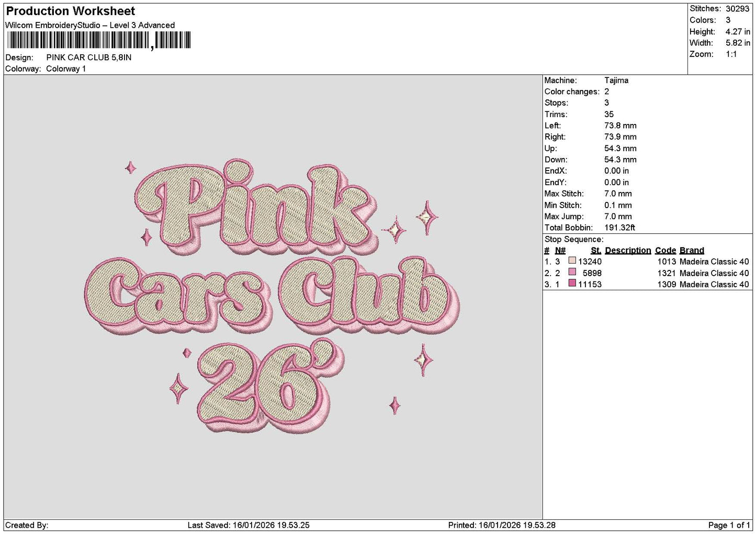Click the Stops value 3
The image size is (756, 534).
(606, 103)
